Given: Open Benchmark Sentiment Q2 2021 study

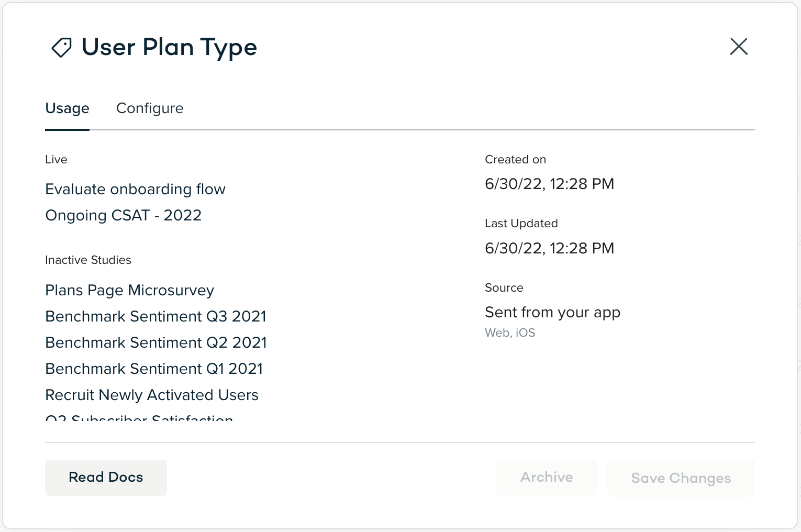Looking at the screenshot, I should coord(156,342).
